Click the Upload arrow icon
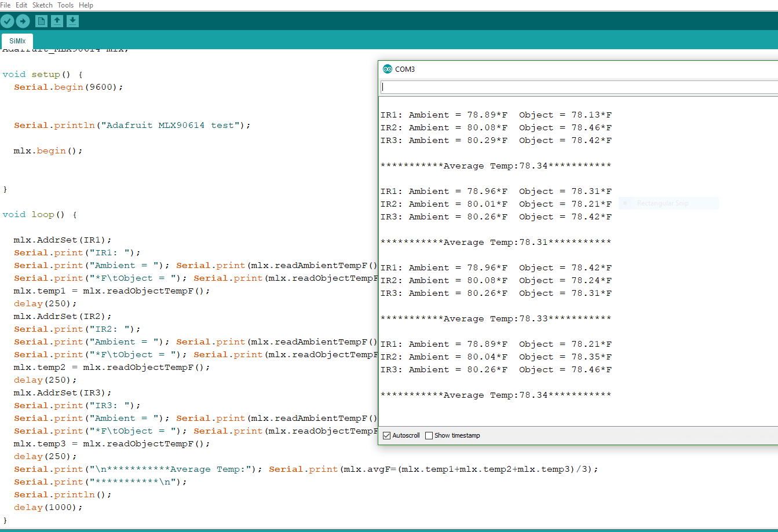This screenshot has height=532, width=778. 23,21
